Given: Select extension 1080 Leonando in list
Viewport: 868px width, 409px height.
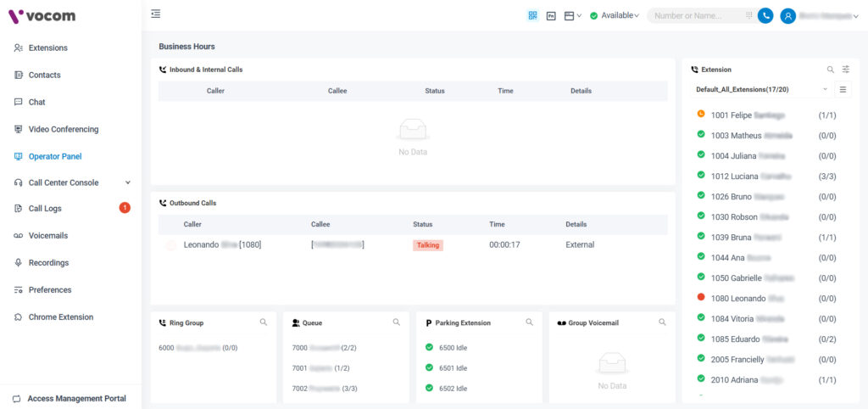Looking at the screenshot, I should [737, 299].
